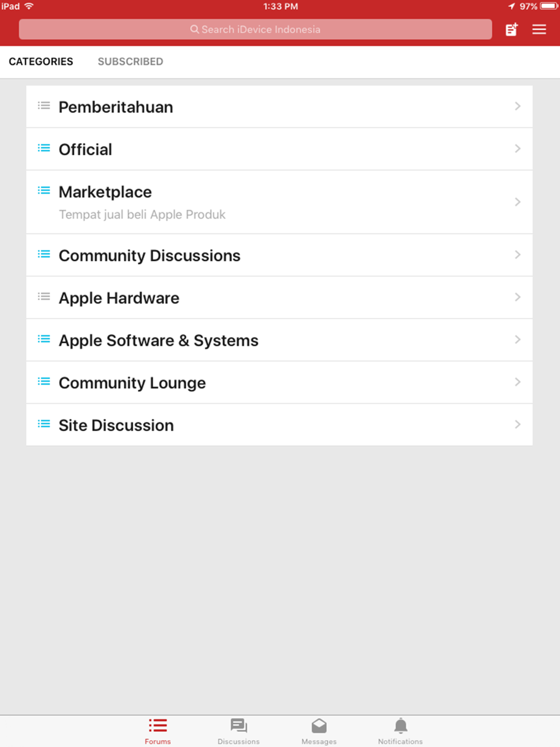Select the CATEGORIES tab

point(41,62)
